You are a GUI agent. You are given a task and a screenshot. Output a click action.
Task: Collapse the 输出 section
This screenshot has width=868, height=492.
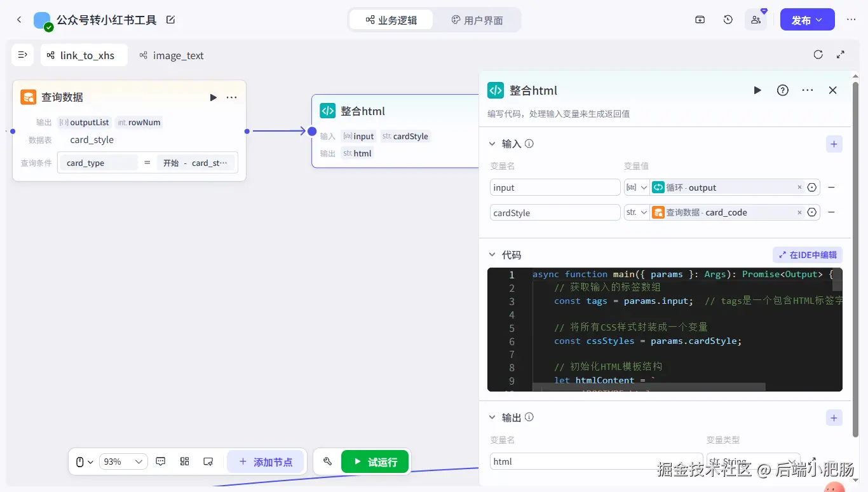click(492, 418)
